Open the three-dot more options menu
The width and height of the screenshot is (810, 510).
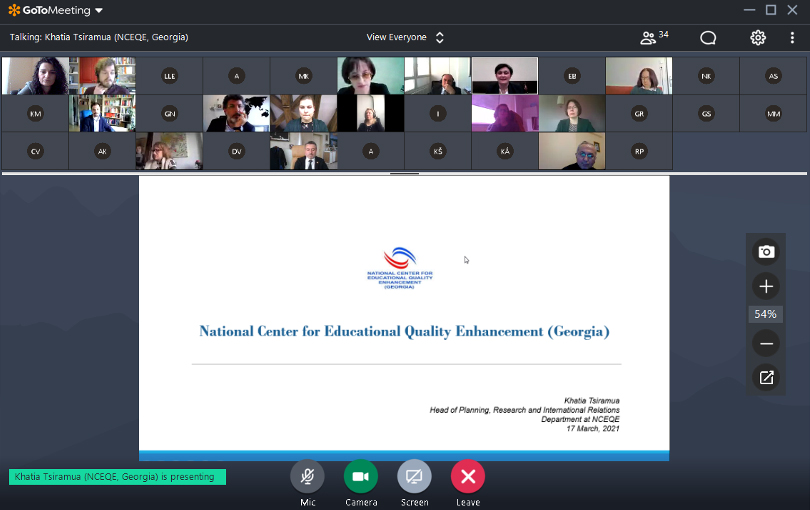792,38
